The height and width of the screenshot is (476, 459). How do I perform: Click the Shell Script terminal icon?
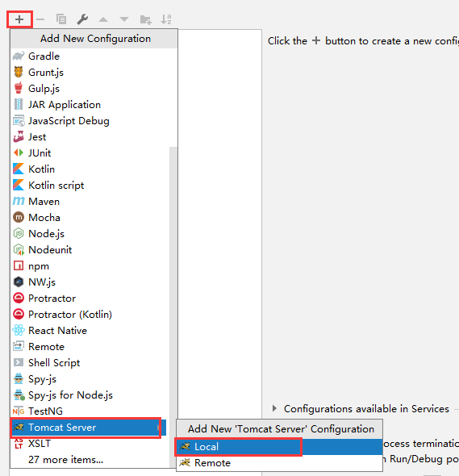(19, 362)
